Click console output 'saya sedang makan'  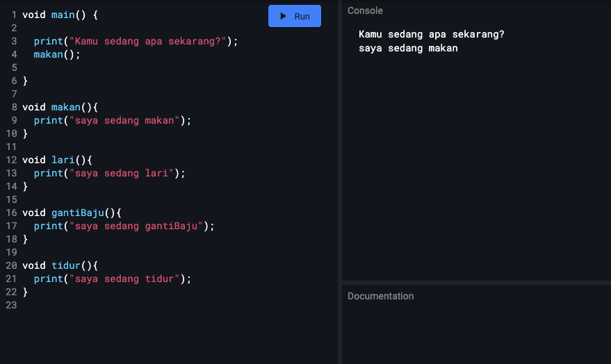408,48
